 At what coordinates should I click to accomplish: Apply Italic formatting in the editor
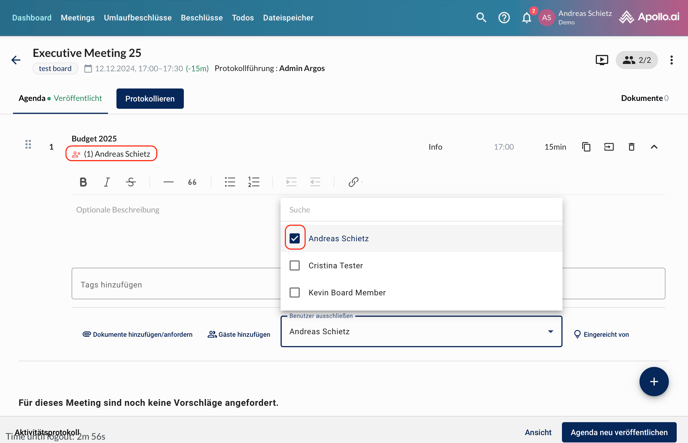pyautogui.click(x=107, y=182)
